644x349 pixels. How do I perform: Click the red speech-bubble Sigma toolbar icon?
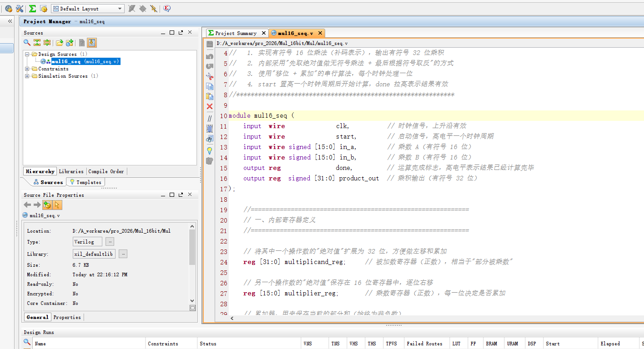pos(167,9)
